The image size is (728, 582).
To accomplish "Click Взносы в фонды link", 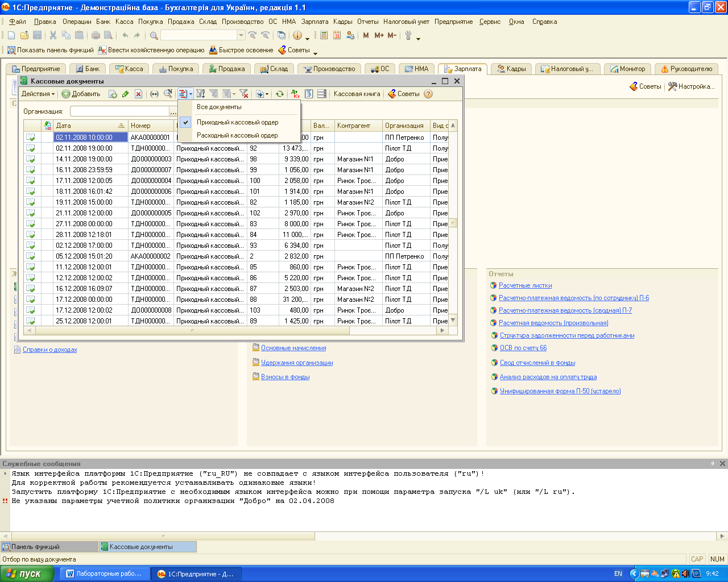I will (x=285, y=377).
